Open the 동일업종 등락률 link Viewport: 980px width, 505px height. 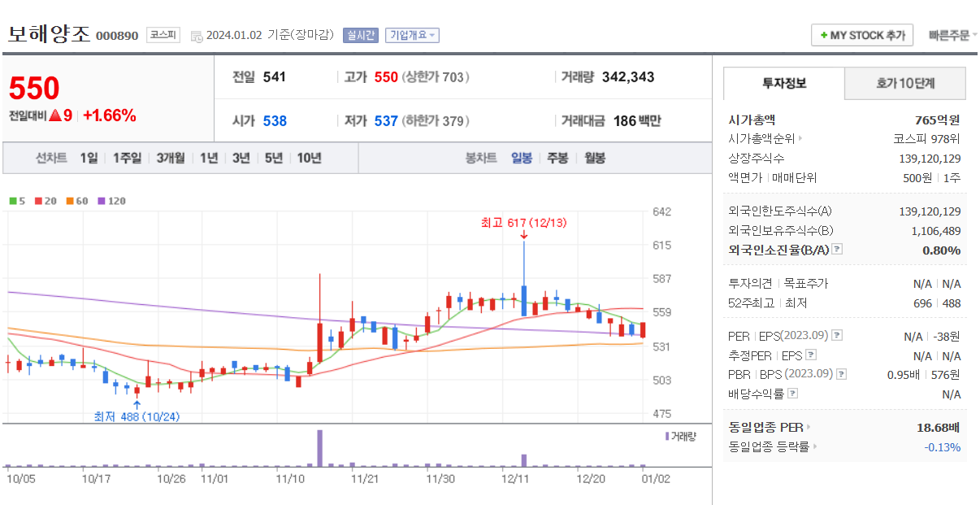(x=773, y=446)
